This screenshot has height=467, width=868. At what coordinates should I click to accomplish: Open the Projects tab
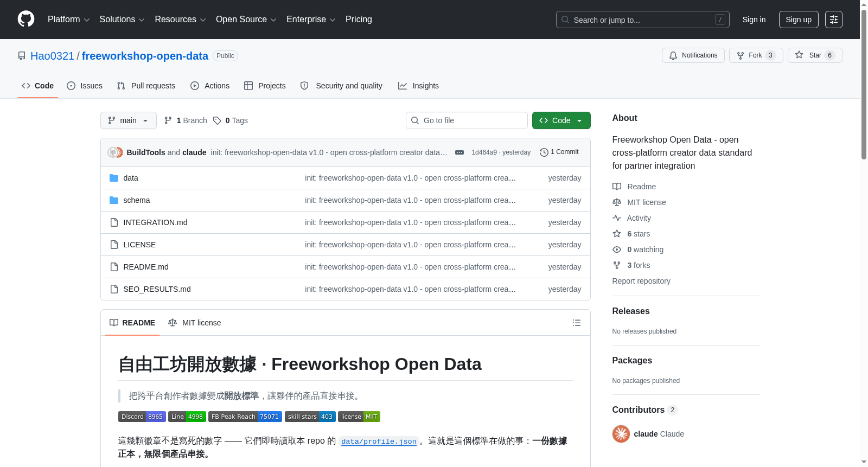265,86
